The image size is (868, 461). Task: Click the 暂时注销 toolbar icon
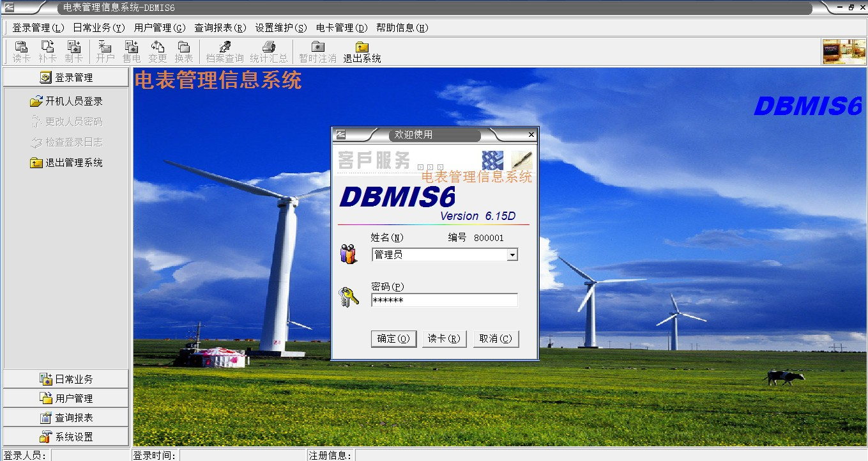tap(317, 47)
